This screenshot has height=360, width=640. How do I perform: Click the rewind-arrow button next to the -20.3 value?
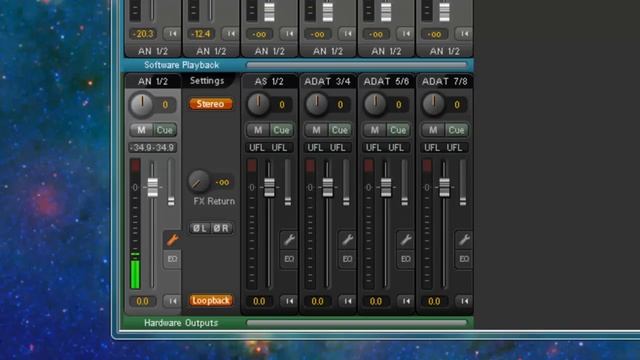pos(172,34)
